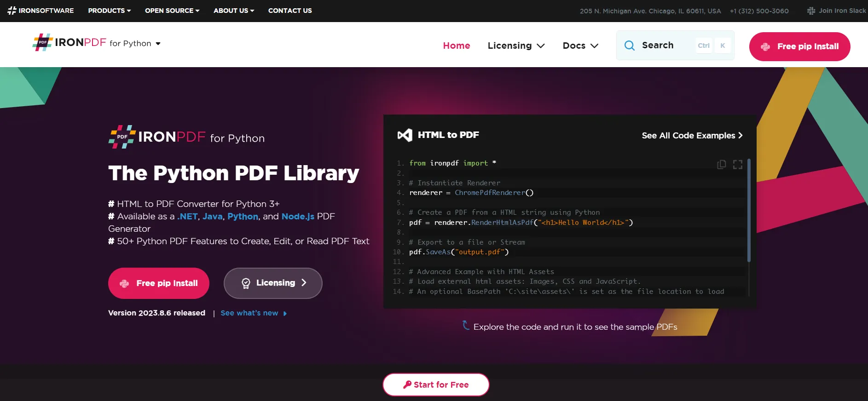This screenshot has height=401, width=868.
Task: Click the Slack icon beside Join Iron Slack
Action: pos(811,11)
